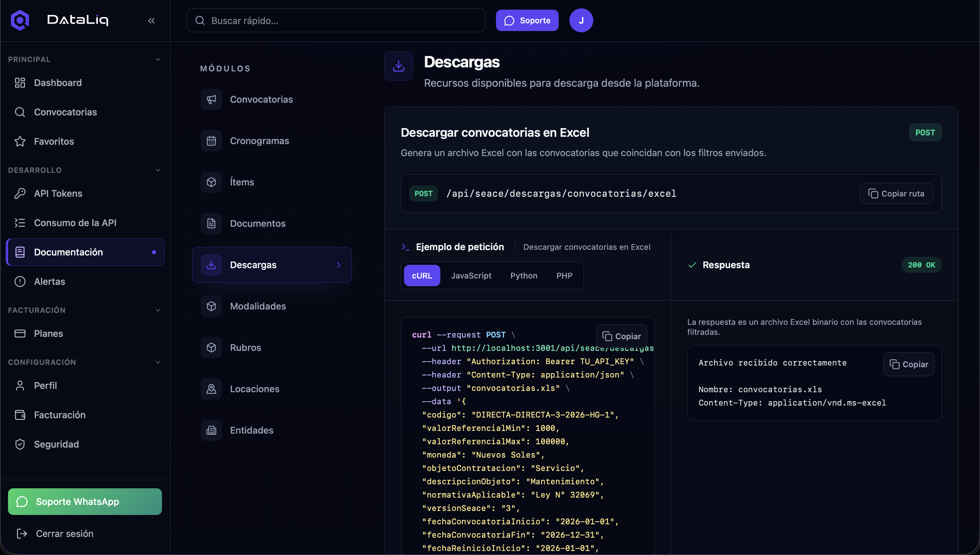The image size is (980, 555).
Task: Click Cerrar sesión link
Action: [64, 534]
